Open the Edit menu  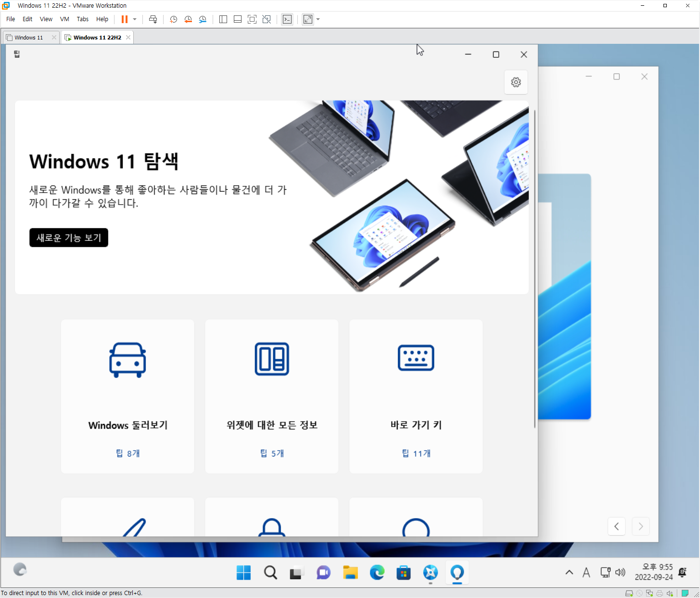click(x=27, y=19)
